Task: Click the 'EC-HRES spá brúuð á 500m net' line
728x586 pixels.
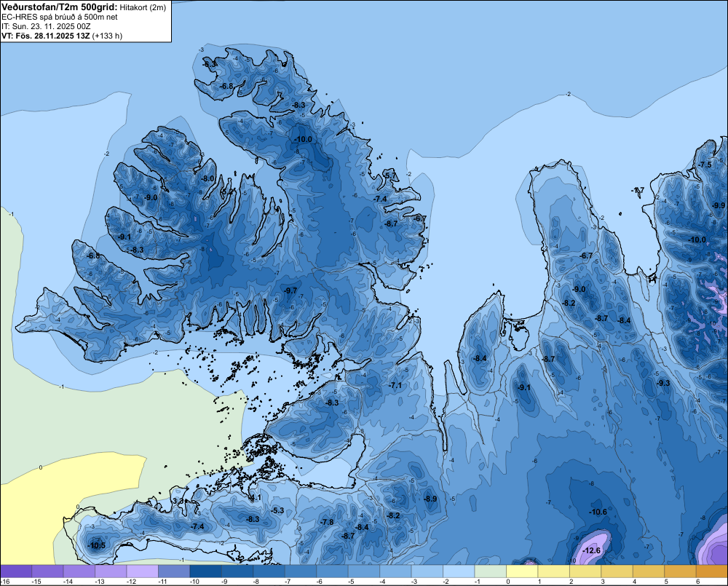Action: click(x=60, y=17)
